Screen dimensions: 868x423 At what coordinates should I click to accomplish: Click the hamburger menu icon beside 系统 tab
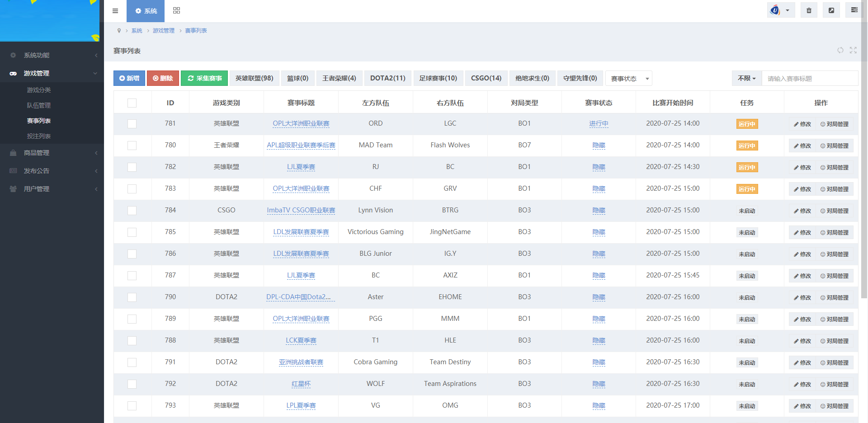[115, 11]
